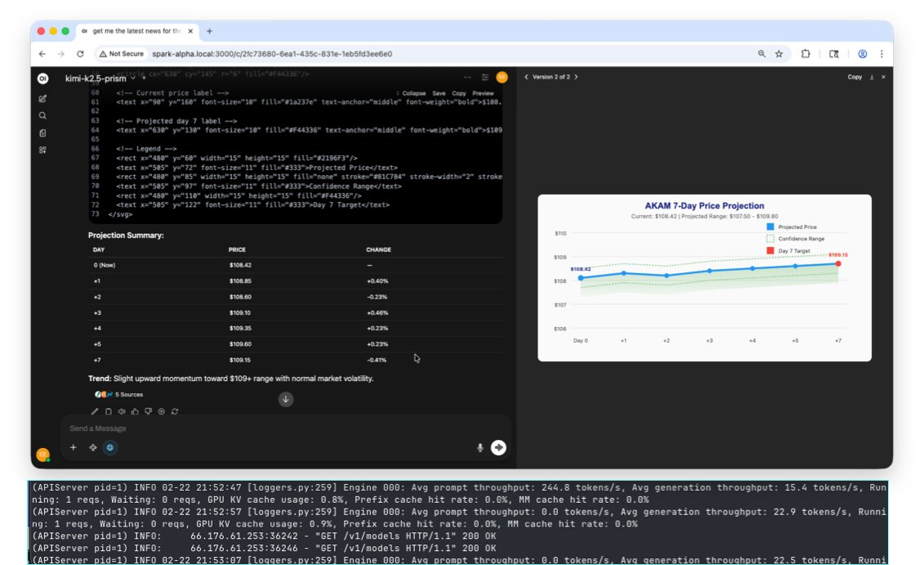Screen dimensions: 924x565
Task: Focus the browser address bar URL
Action: pos(272,54)
